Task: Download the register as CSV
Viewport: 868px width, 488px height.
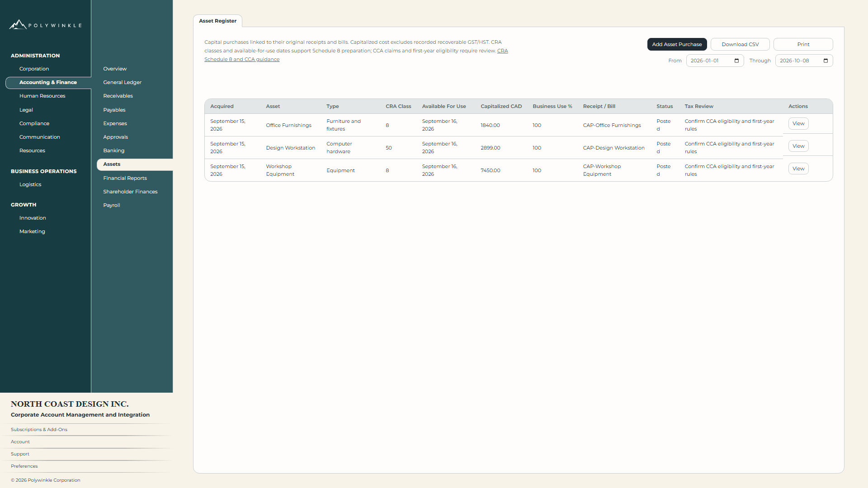Action: tap(740, 44)
